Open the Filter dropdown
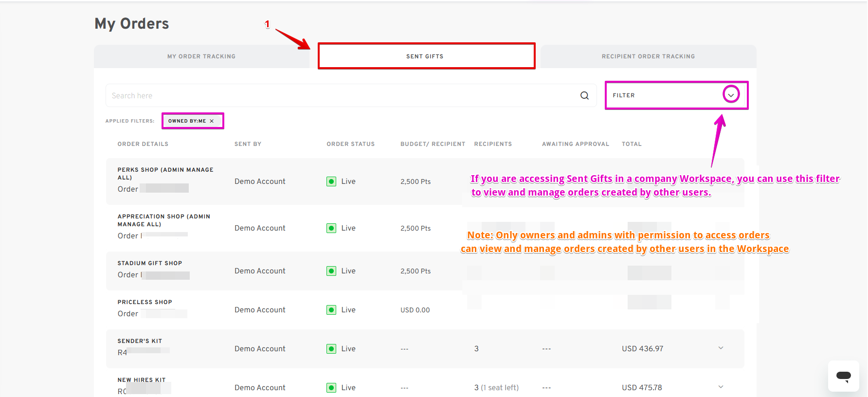Viewport: 868px width, 397px height. pyautogui.click(x=730, y=95)
